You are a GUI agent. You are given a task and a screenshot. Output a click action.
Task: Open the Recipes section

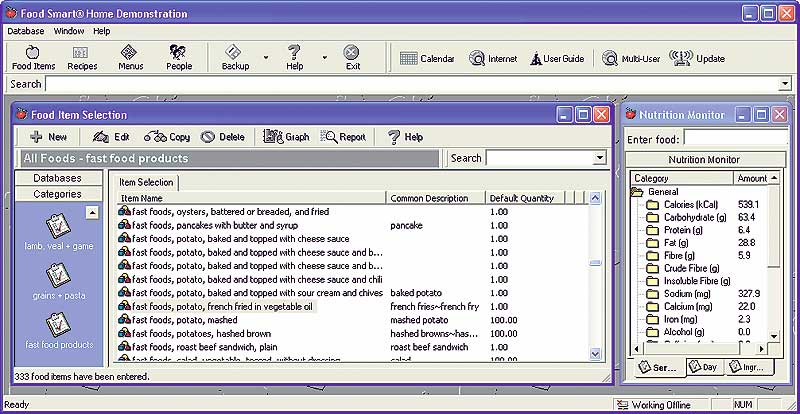pyautogui.click(x=82, y=58)
